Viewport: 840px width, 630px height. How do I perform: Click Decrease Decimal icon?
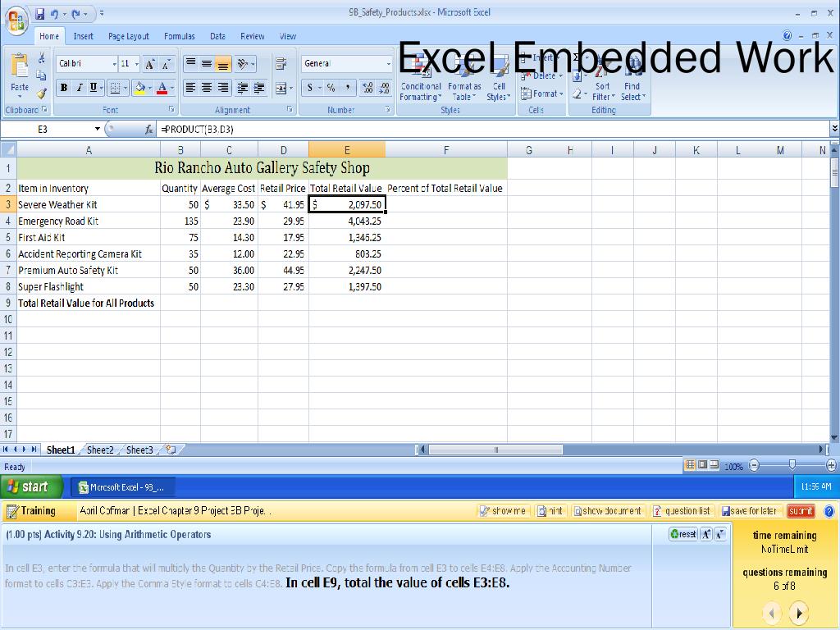pos(384,87)
